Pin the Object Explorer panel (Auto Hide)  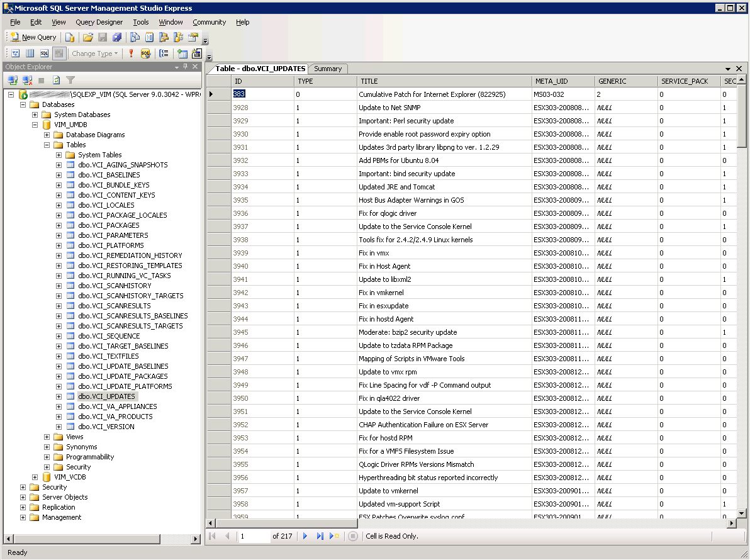pyautogui.click(x=186, y=67)
